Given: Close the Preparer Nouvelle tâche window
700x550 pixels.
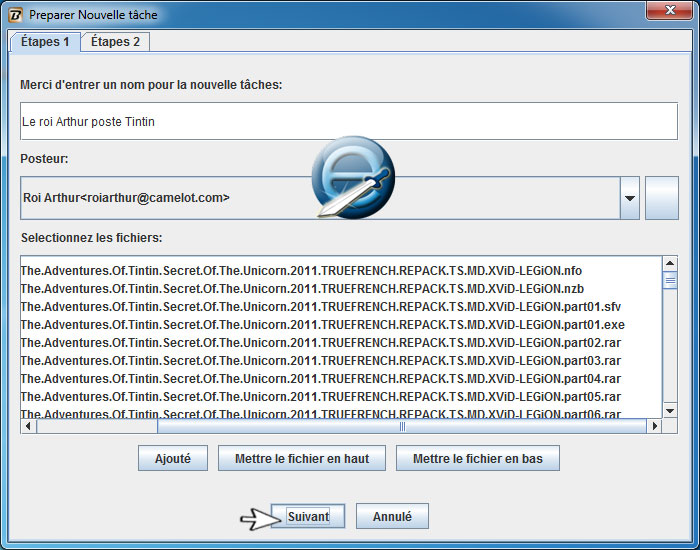Looking at the screenshot, I should 669,11.
